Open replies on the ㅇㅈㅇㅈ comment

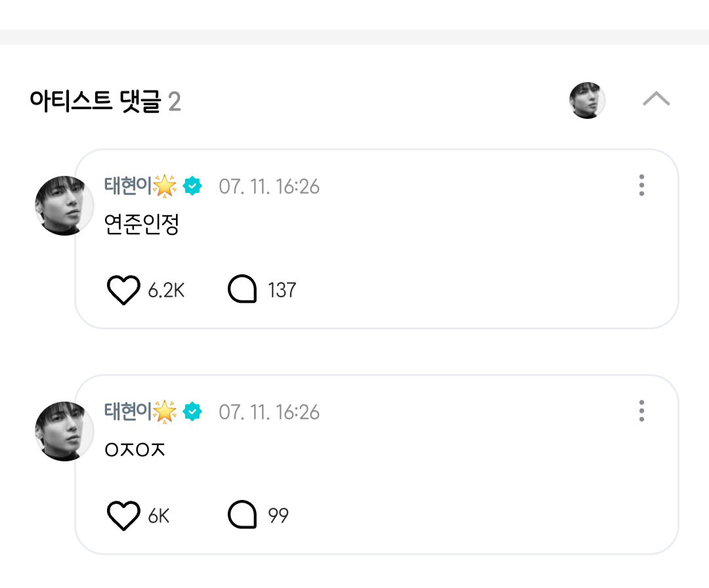pyautogui.click(x=242, y=514)
